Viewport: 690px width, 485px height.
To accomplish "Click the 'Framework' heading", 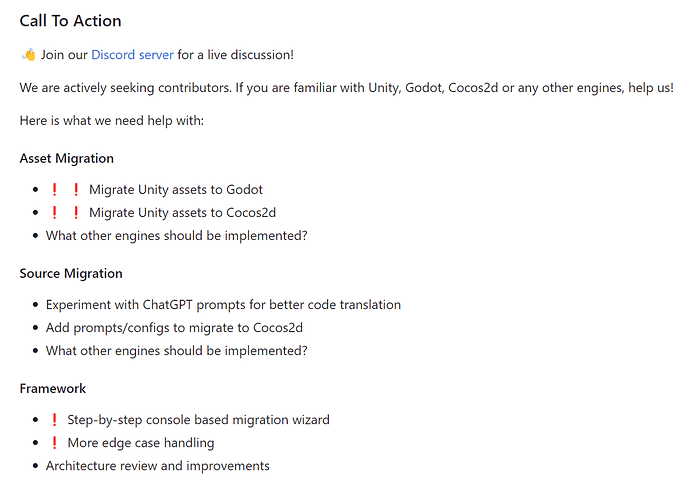I will (53, 388).
